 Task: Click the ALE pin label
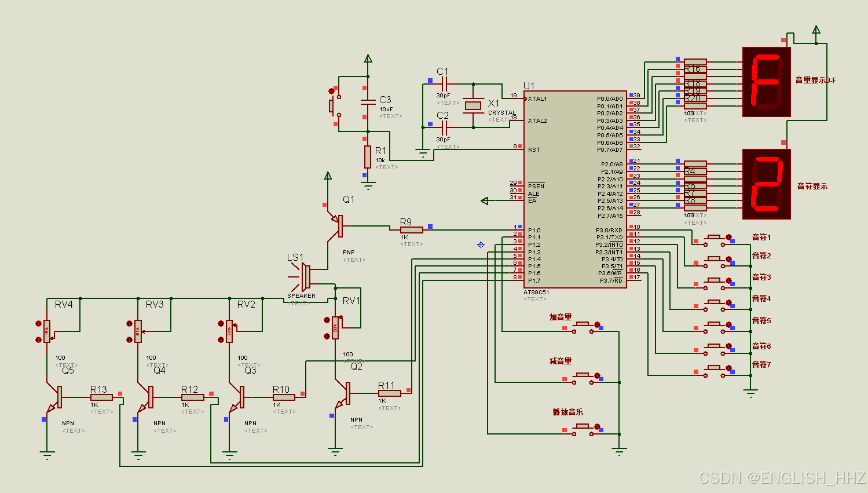[533, 193]
